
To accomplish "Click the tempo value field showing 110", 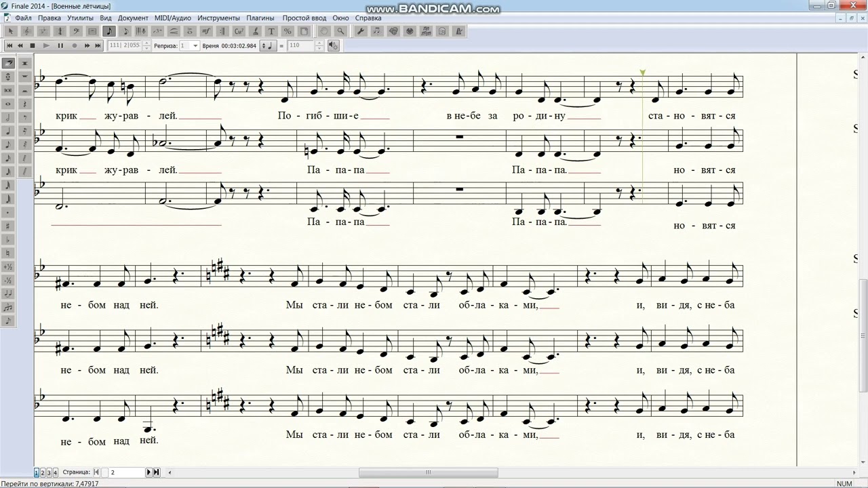I will pyautogui.click(x=300, y=45).
